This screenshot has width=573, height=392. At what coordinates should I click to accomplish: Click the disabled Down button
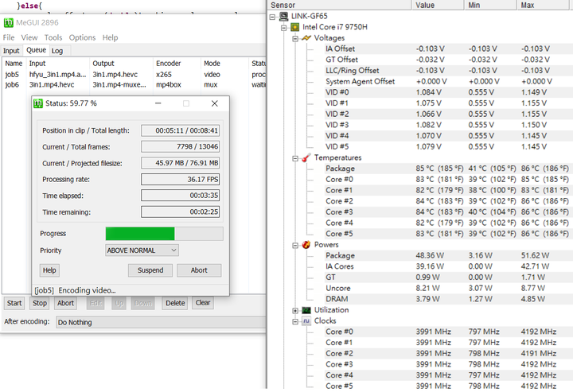143,303
